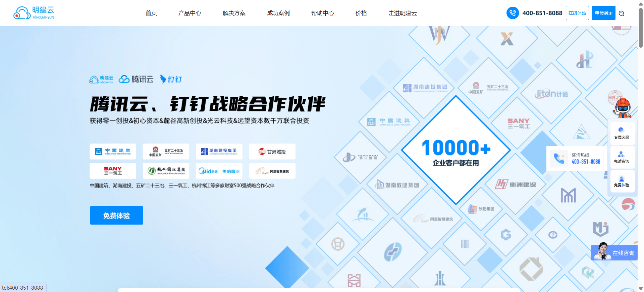Click the 甘肃城投 partner card
The height and width of the screenshot is (292, 644).
[x=272, y=151]
